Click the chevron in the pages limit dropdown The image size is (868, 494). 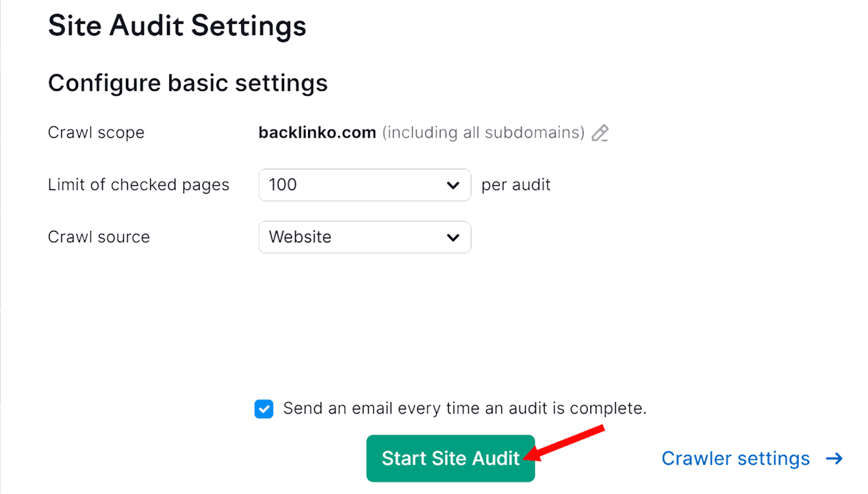pos(453,186)
